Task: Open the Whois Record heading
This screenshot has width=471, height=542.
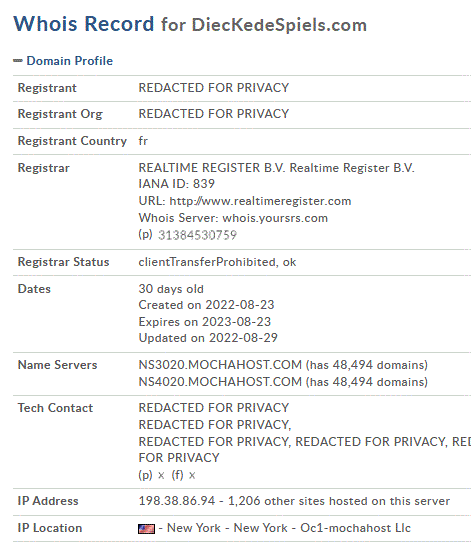Action: tap(83, 24)
